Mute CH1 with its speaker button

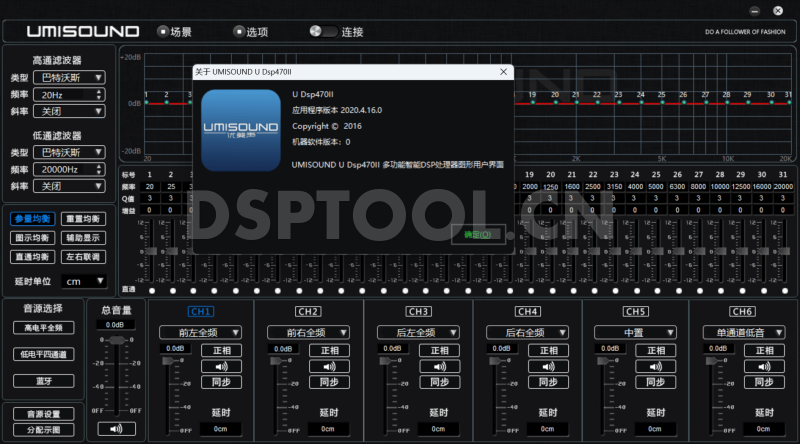pos(221,366)
